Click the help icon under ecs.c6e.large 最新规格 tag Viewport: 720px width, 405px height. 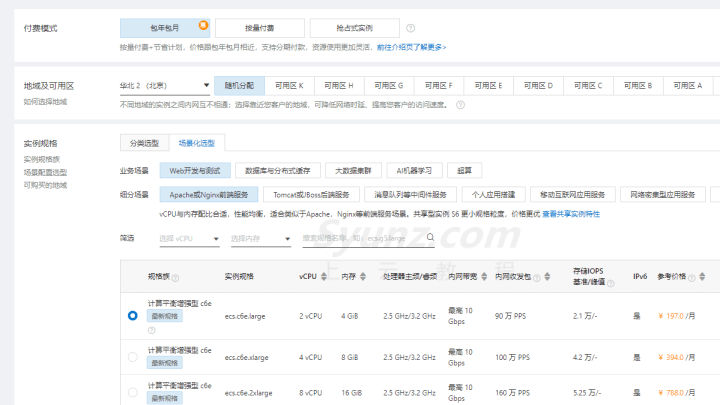point(152,330)
